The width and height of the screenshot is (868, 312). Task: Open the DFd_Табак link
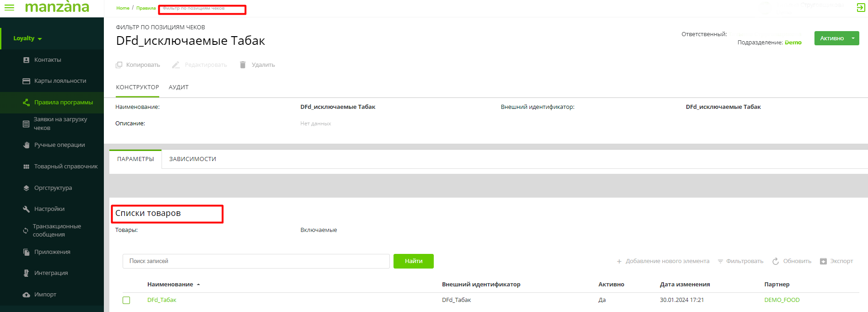coord(162,300)
